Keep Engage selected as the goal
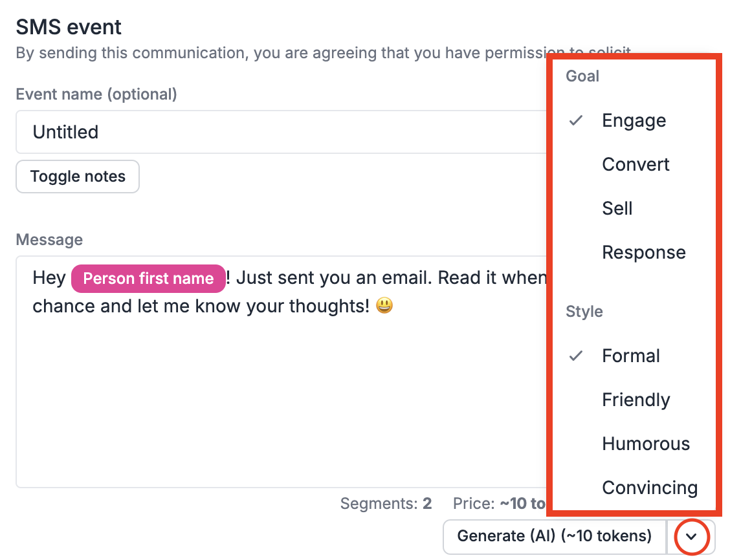Screen dimensions: 730x560 tap(634, 120)
